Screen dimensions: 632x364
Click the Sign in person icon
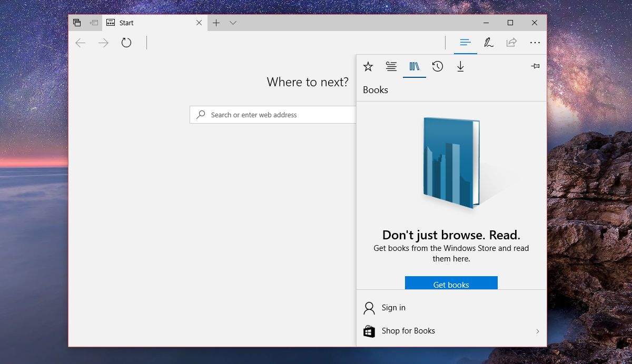click(369, 308)
